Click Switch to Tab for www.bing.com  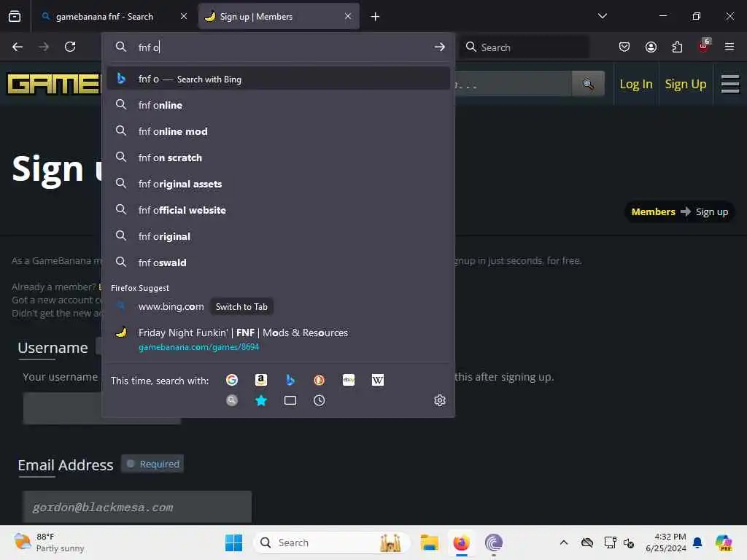point(241,307)
